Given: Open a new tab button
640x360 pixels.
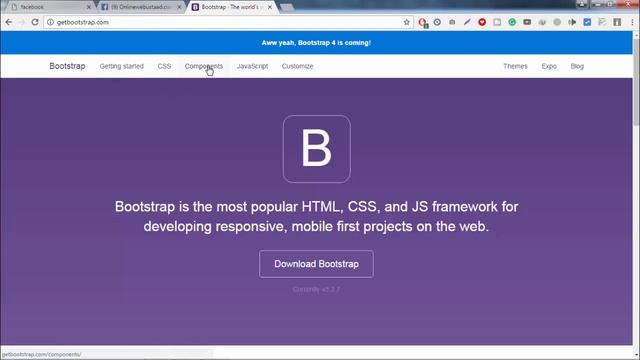Looking at the screenshot, I should [287, 7].
